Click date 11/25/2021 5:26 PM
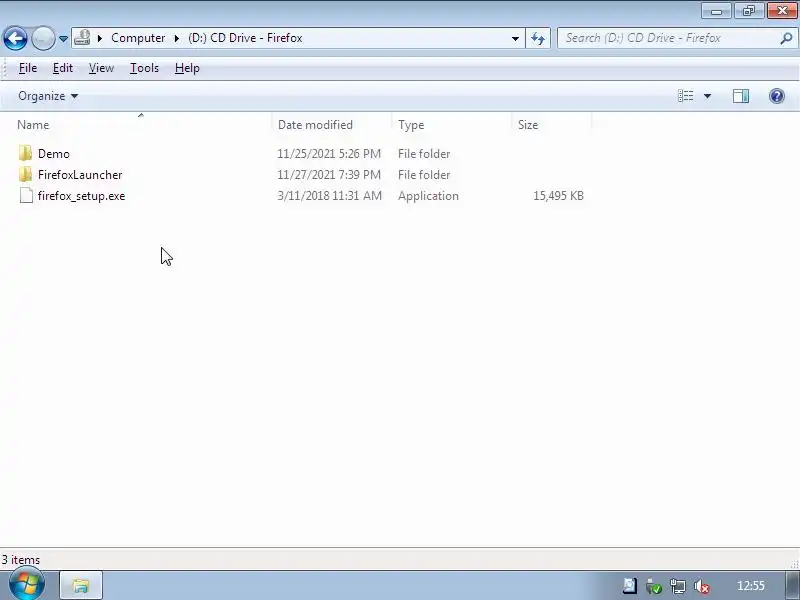Screen dimensions: 800x600 (329, 154)
